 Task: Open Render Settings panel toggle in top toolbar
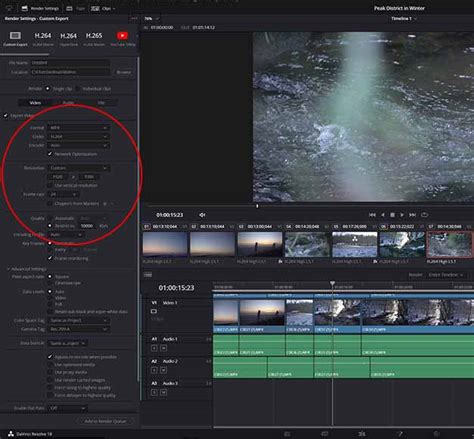tap(40, 8)
